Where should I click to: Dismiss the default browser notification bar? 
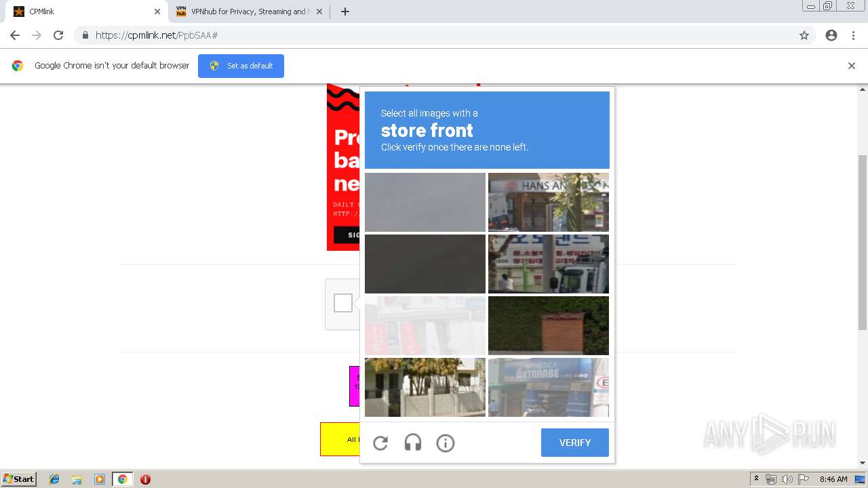(x=852, y=66)
